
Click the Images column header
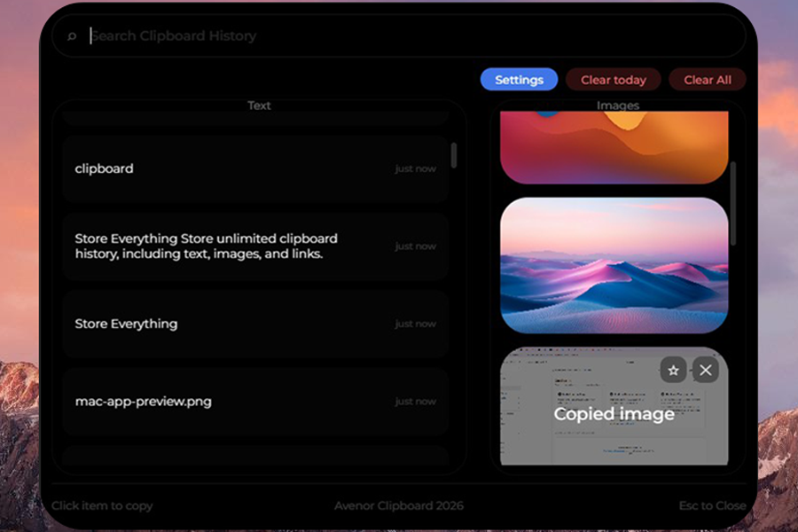tap(617, 106)
